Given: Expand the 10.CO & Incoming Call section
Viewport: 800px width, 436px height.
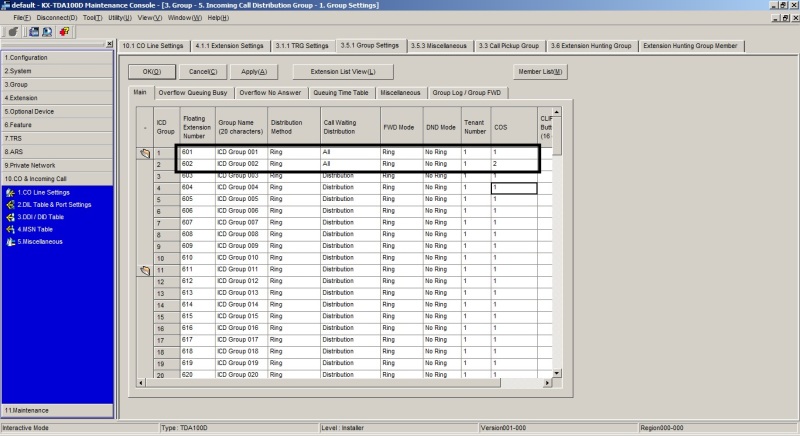Looking at the screenshot, I should point(57,179).
